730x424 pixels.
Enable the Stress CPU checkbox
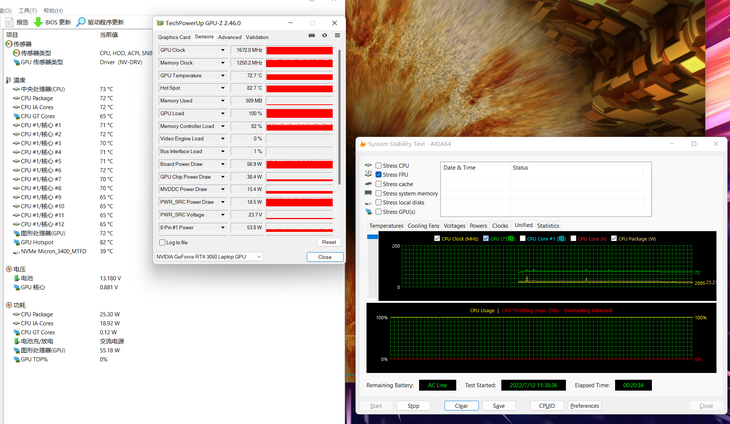click(378, 165)
